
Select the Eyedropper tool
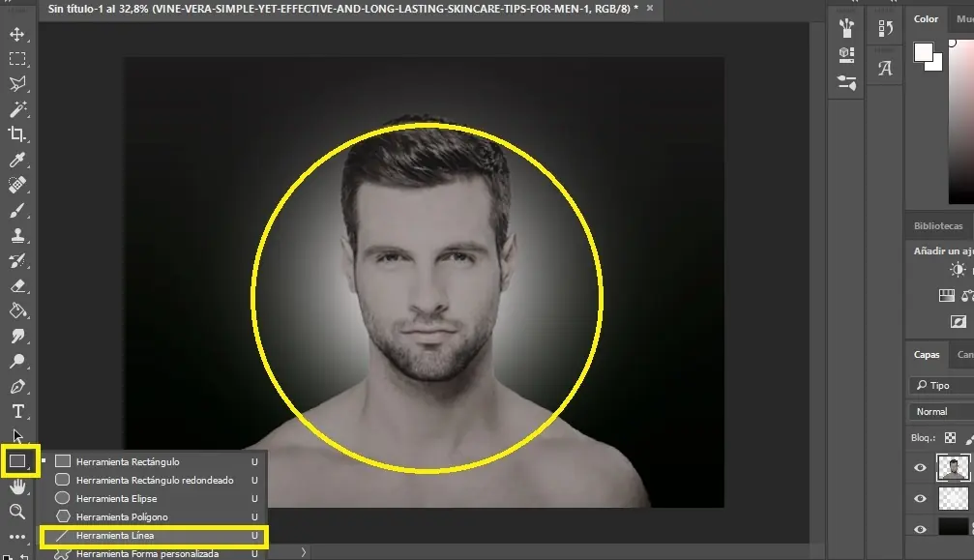click(x=17, y=160)
